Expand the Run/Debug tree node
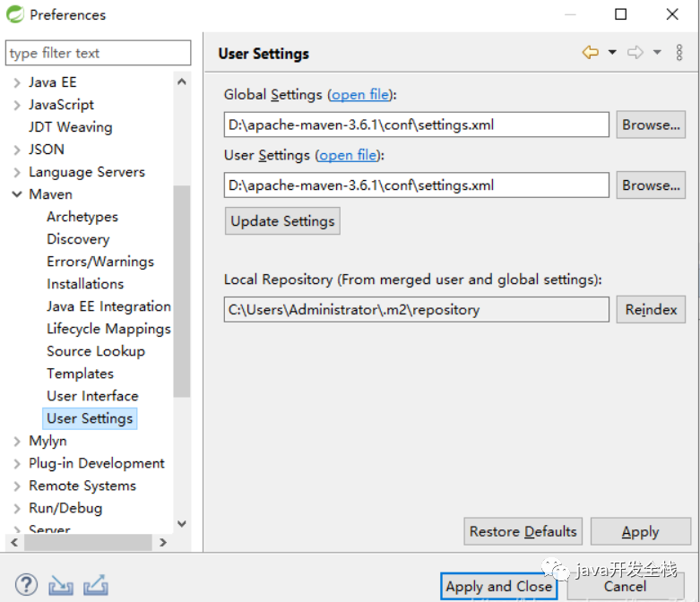 pyautogui.click(x=17, y=508)
